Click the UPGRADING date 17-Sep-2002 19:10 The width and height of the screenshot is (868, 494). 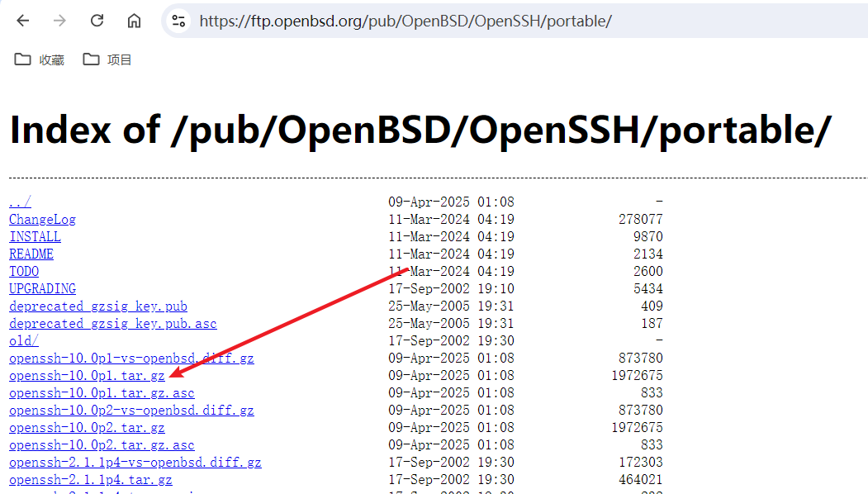click(451, 288)
